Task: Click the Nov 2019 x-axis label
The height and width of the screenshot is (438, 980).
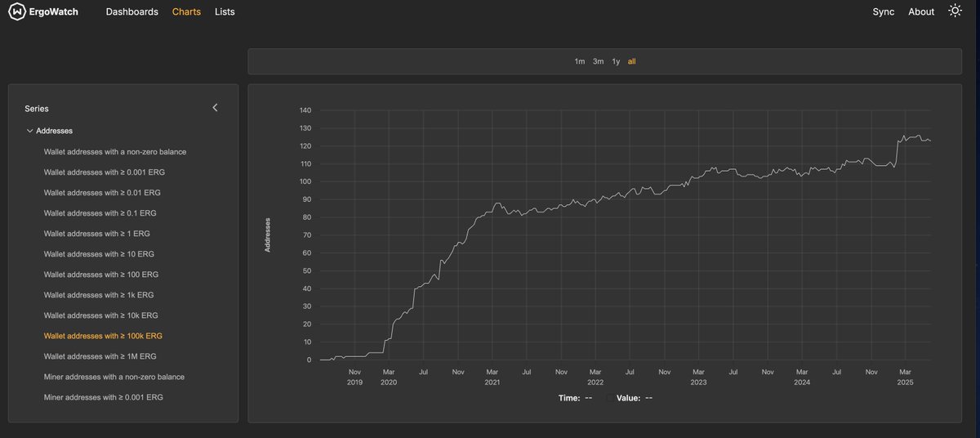Action: [x=354, y=377]
